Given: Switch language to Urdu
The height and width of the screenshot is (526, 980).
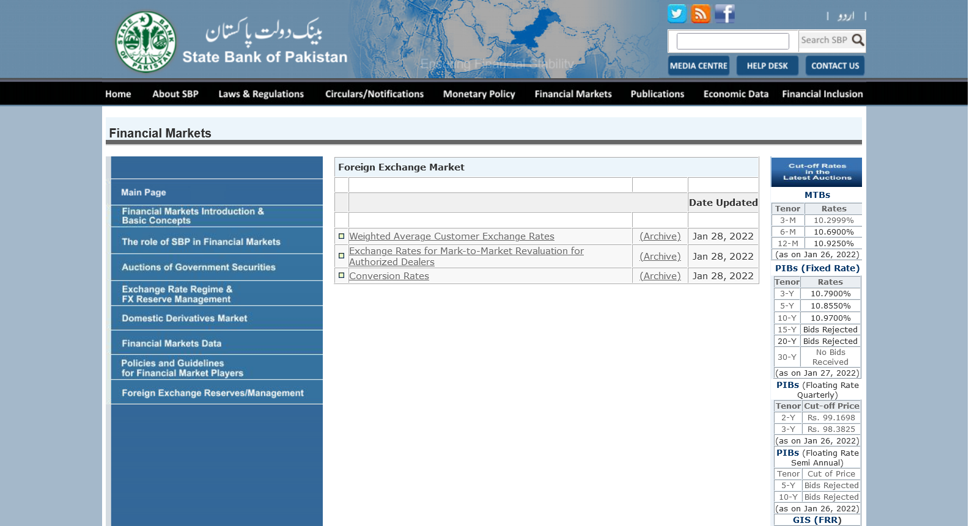Looking at the screenshot, I should click(846, 16).
